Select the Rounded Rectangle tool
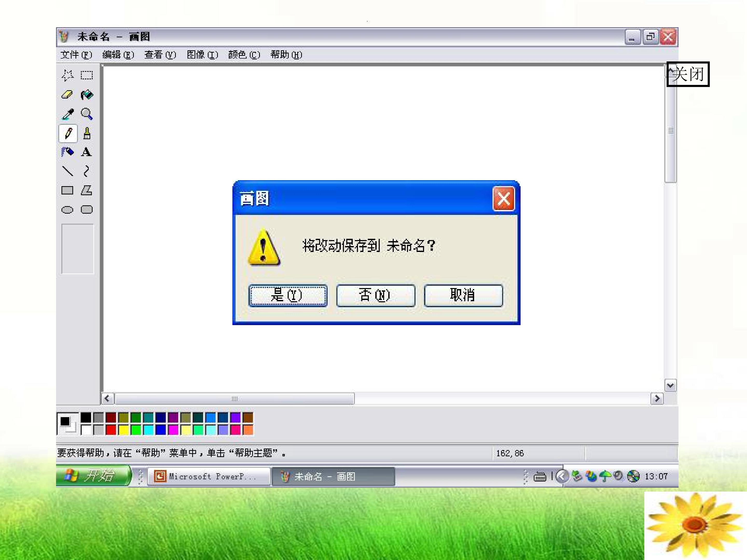 point(87,210)
